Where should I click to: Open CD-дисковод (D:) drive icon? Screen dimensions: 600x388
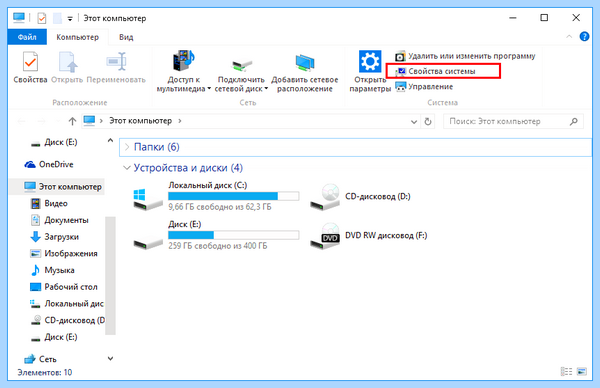pos(325,197)
